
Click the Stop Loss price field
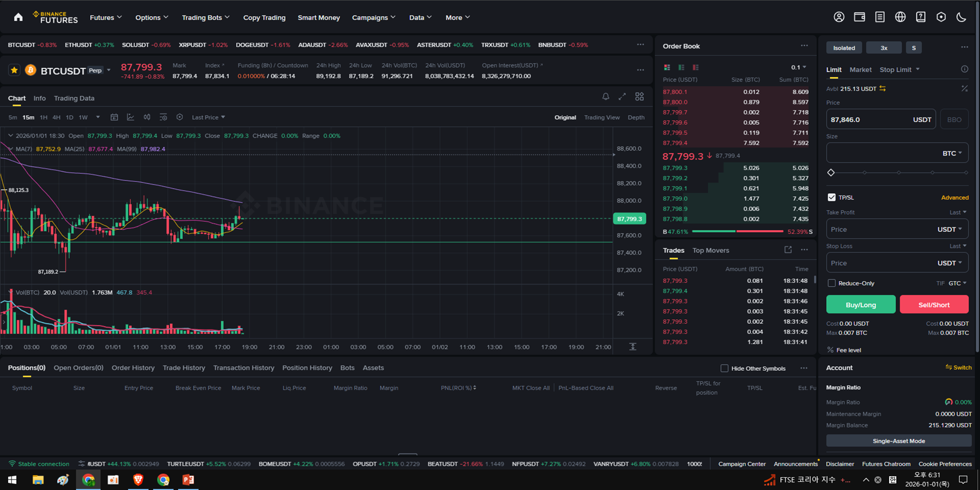point(897,263)
